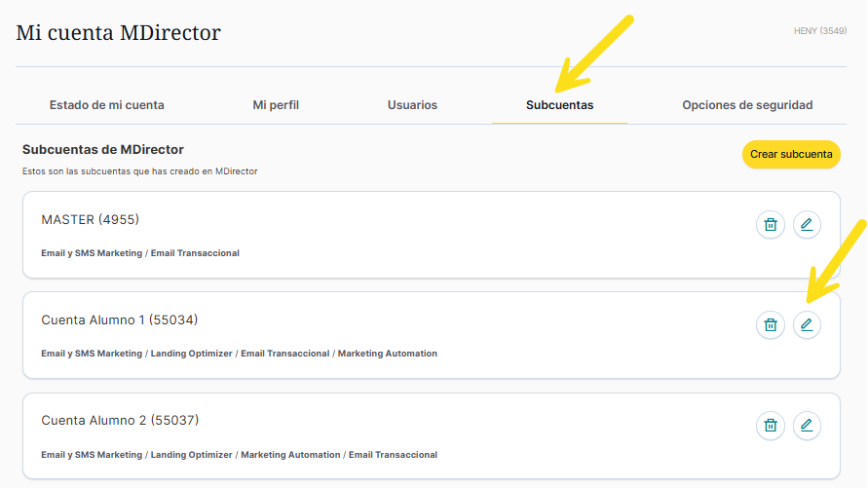Click services list under Cuenta Alumno 1
The image size is (868, 488).
(239, 354)
